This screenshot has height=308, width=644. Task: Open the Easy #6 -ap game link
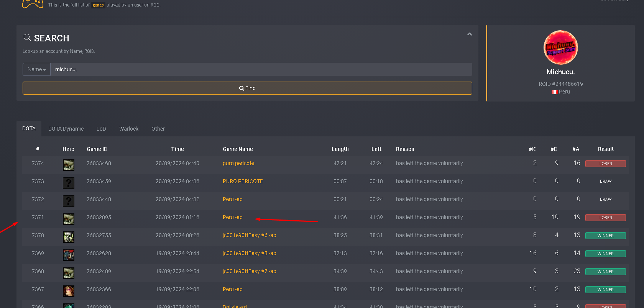[x=250, y=235]
